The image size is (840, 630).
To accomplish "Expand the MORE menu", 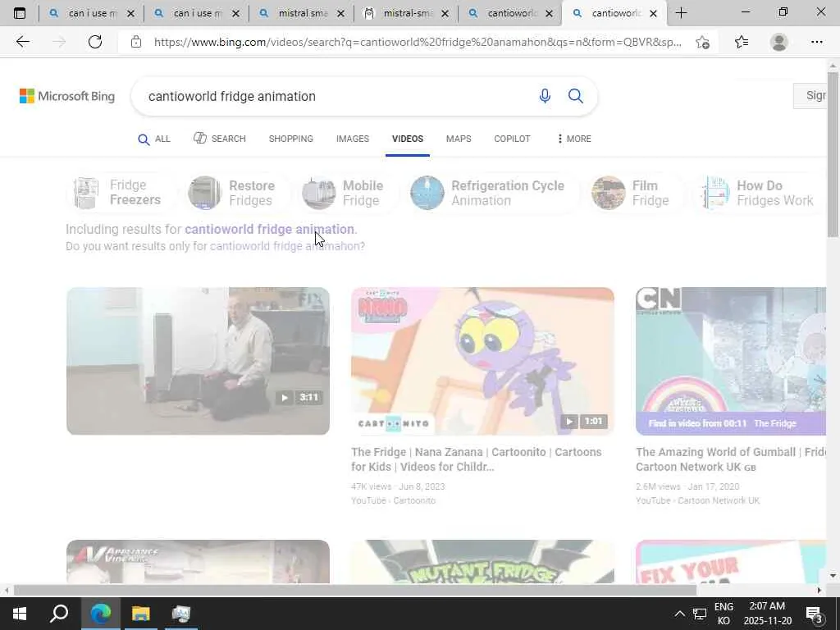I will [x=574, y=139].
